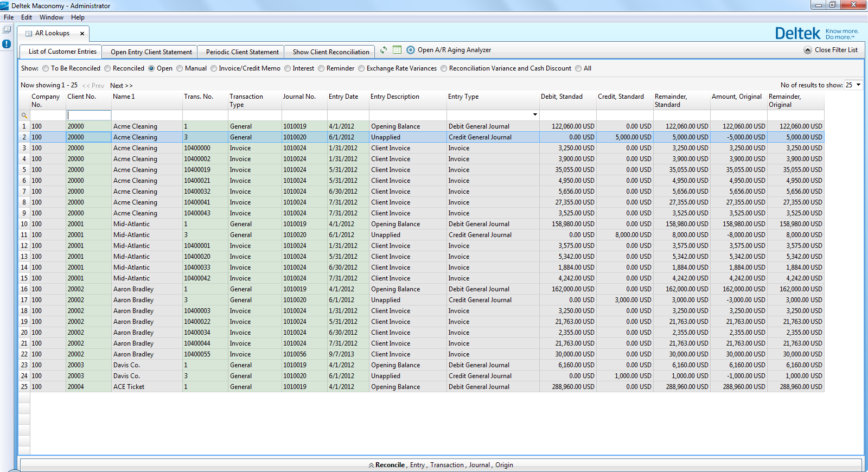Select the Reconciled radio button
This screenshot has width=868, height=472.
107,68
